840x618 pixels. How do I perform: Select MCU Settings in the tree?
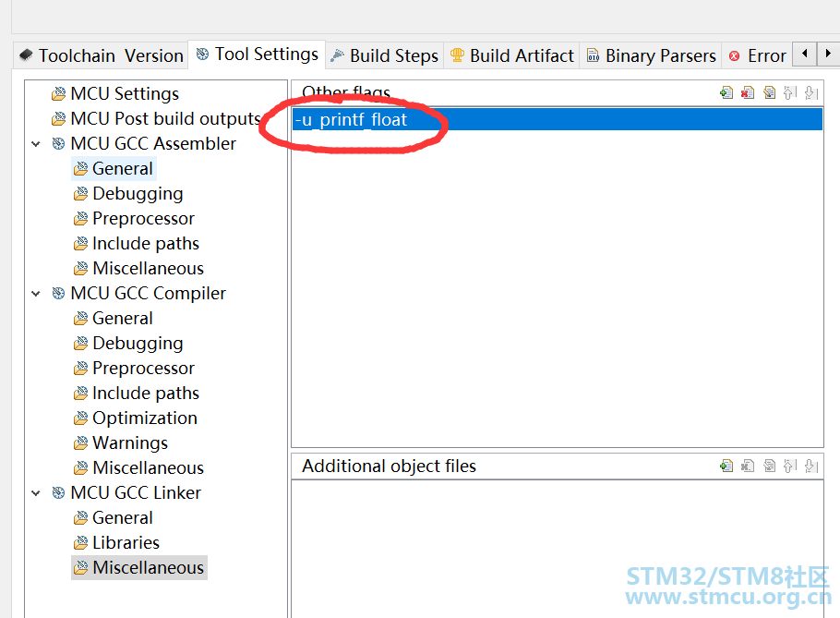125,94
